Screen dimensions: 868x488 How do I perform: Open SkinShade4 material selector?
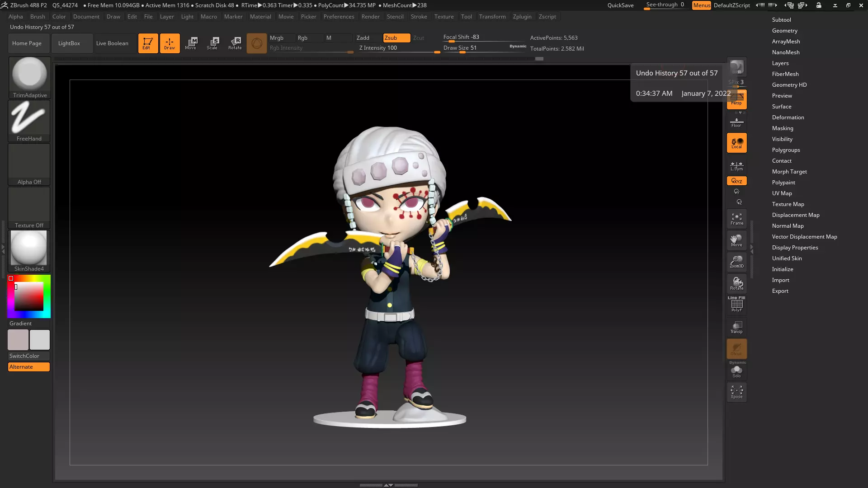[x=29, y=251]
